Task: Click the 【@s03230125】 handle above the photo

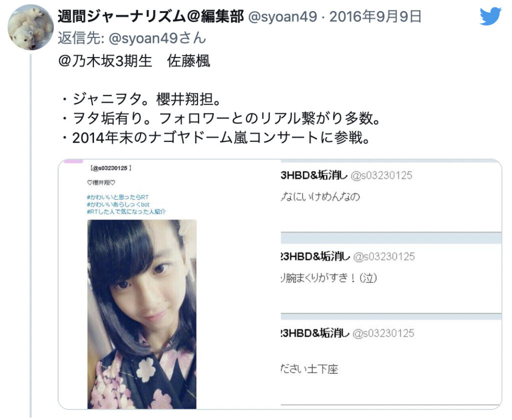Action: 110,168
